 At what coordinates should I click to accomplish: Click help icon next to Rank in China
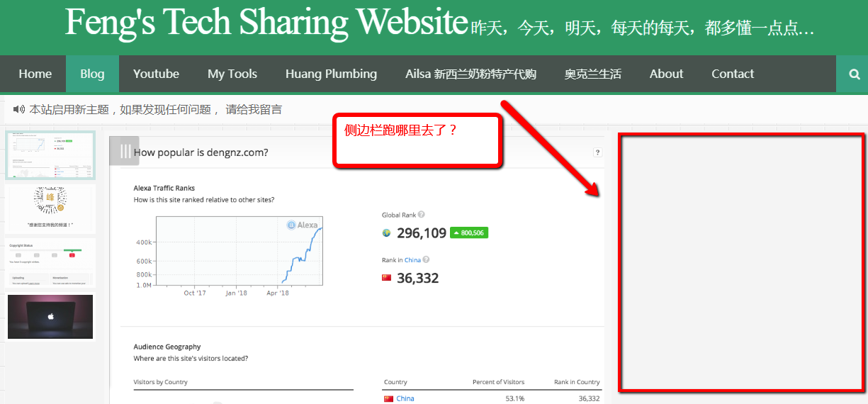coord(426,260)
